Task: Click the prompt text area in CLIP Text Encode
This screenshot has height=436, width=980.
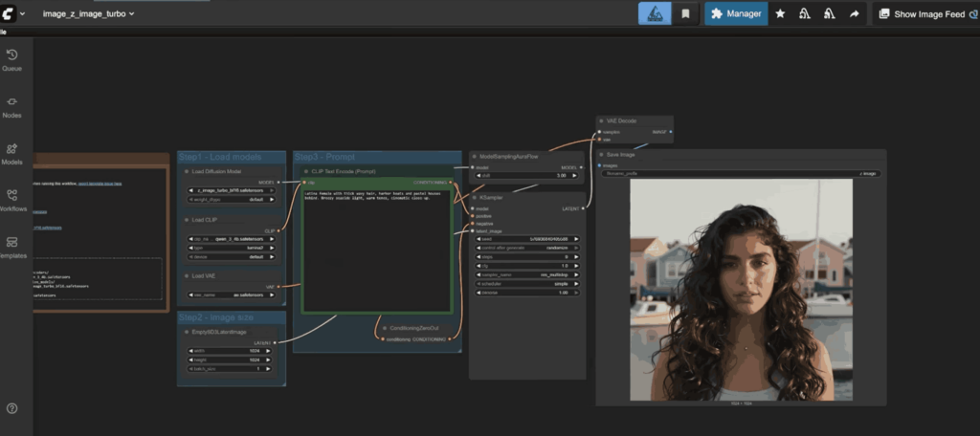Action: [377, 250]
